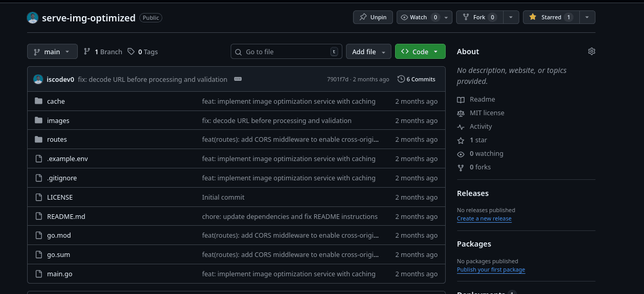Viewport: 644px width, 294px height.
Task: Open the main branch selector dropdown
Action: [52, 52]
